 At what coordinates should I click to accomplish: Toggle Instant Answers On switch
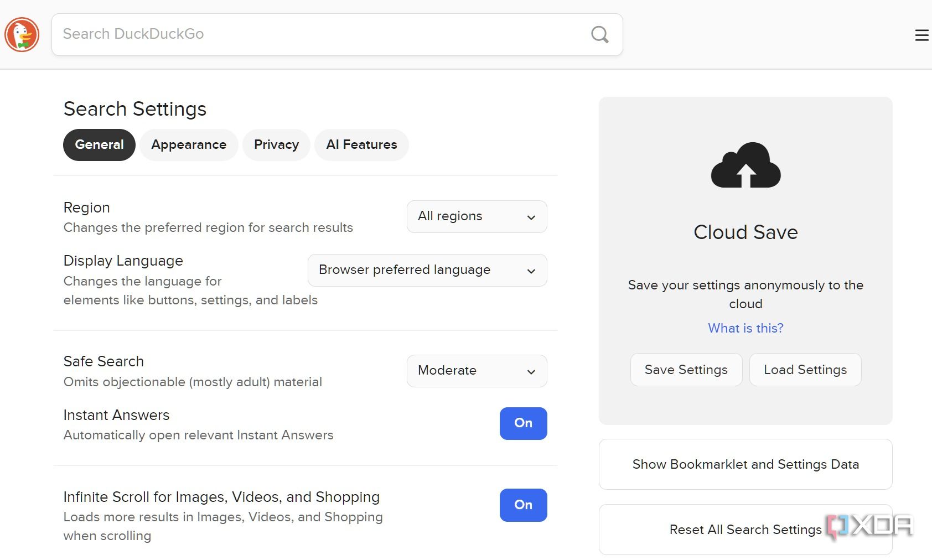(523, 423)
